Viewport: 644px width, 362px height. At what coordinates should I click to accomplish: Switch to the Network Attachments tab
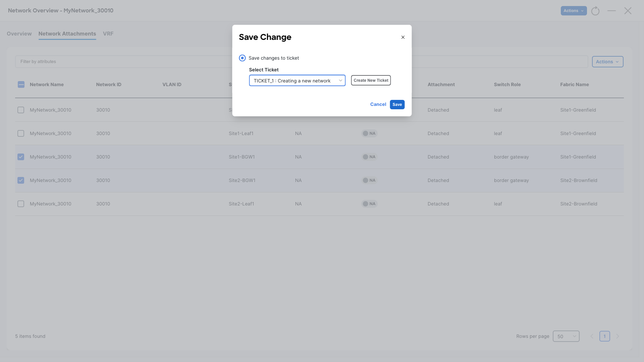pyautogui.click(x=67, y=34)
